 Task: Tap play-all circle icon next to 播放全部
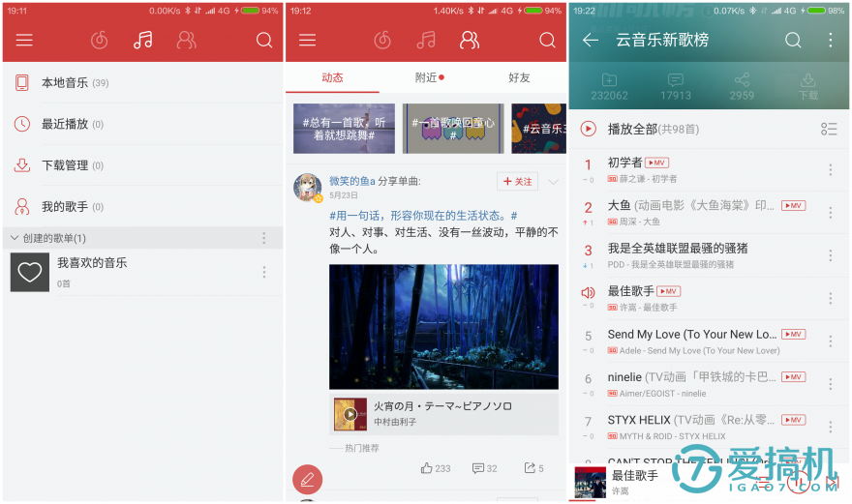588,129
